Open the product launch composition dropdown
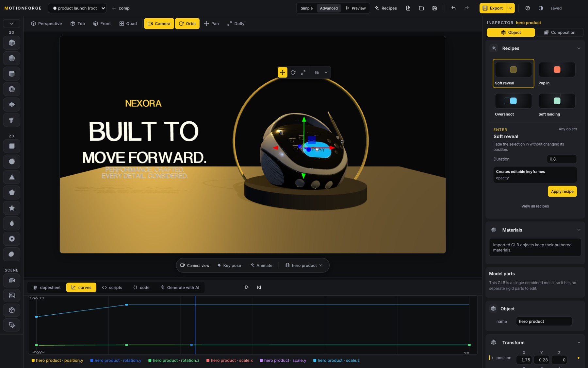Image resolution: width=588 pixels, height=368 pixels. [77, 8]
